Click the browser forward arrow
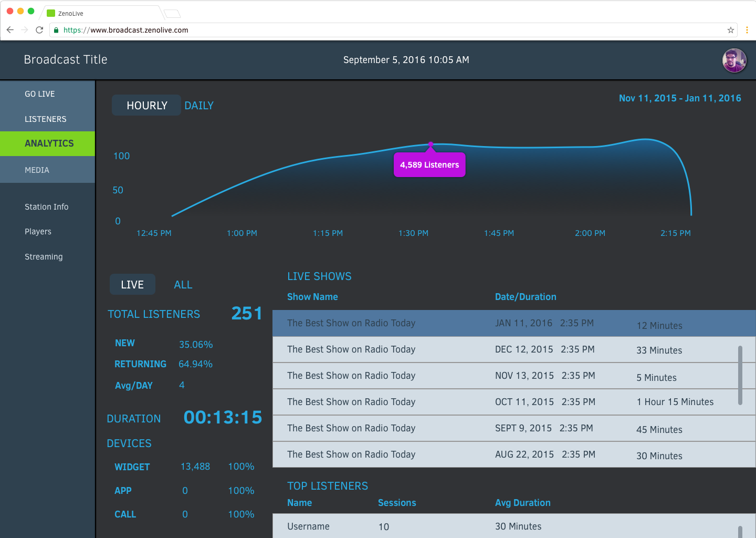756x538 pixels. coord(25,30)
